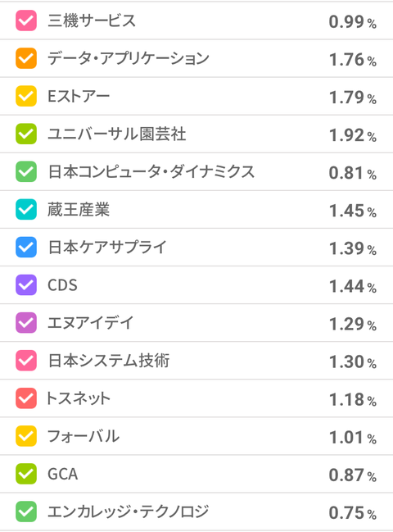
Task: Select the 1.92% value for ユニバーサル園芸社
Action: (x=353, y=135)
